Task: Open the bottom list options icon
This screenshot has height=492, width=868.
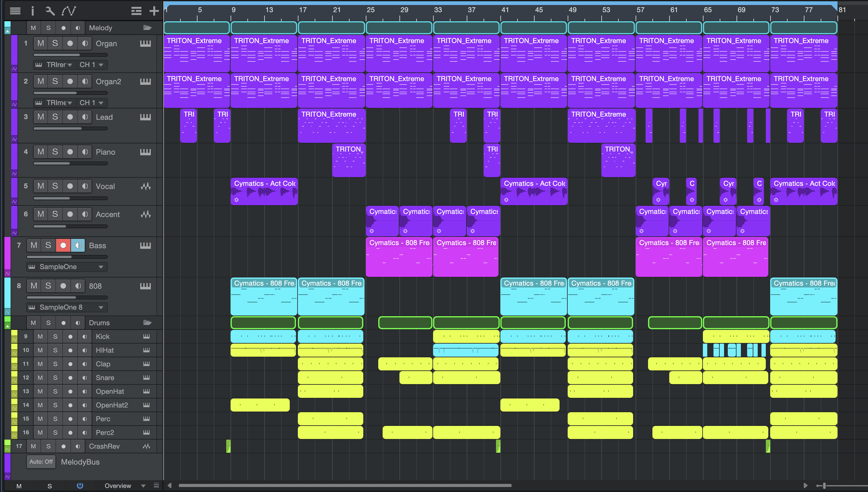Action: coord(156,485)
